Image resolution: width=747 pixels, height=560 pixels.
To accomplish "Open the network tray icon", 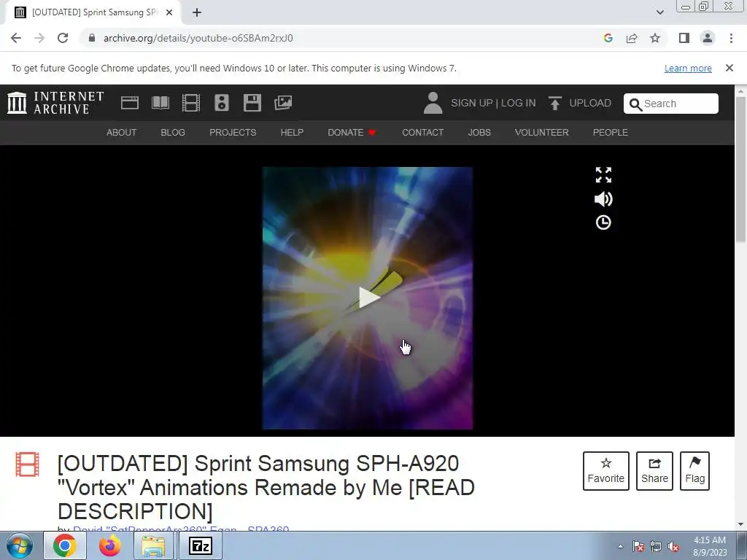I will click(x=656, y=547).
